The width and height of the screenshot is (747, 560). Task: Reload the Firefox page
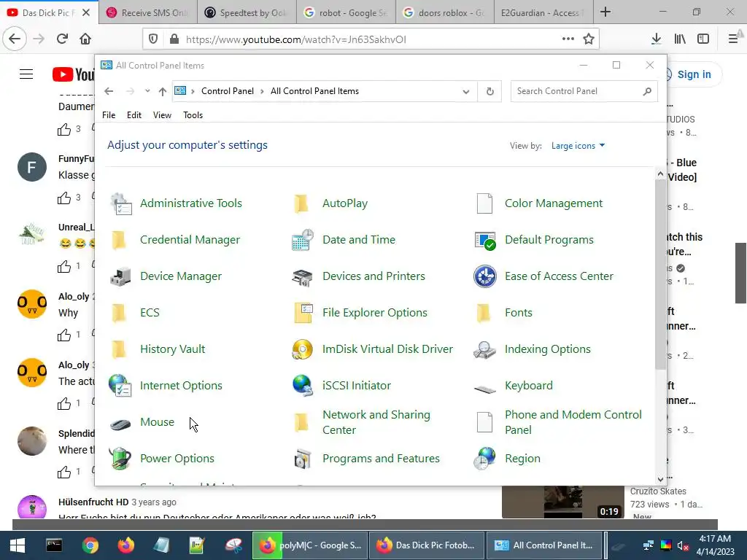62,39
